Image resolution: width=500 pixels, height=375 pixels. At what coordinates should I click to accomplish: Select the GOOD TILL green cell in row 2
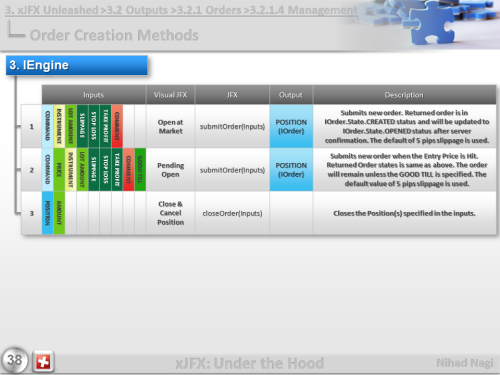[140, 170]
